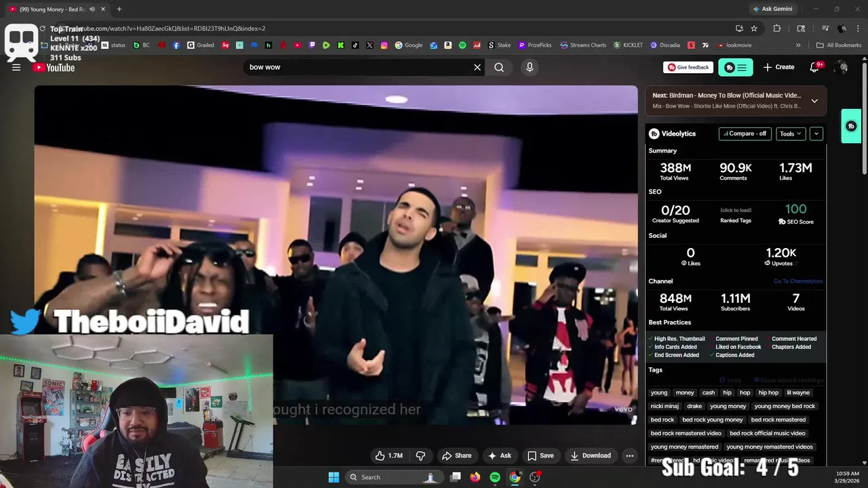The image size is (868, 488).
Task: Open the Google bookmark
Action: coord(409,45)
